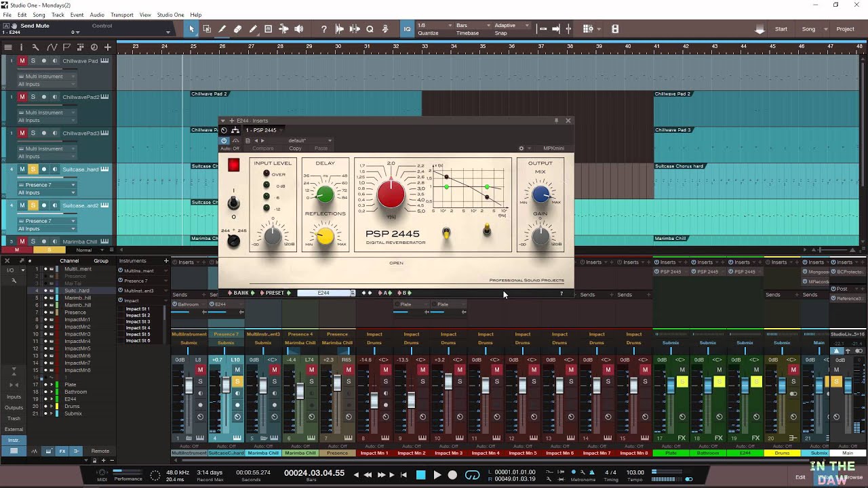Image resolution: width=868 pixels, height=488 pixels.
Task: Select the Paint (pencil) tool
Action: pos(253,29)
